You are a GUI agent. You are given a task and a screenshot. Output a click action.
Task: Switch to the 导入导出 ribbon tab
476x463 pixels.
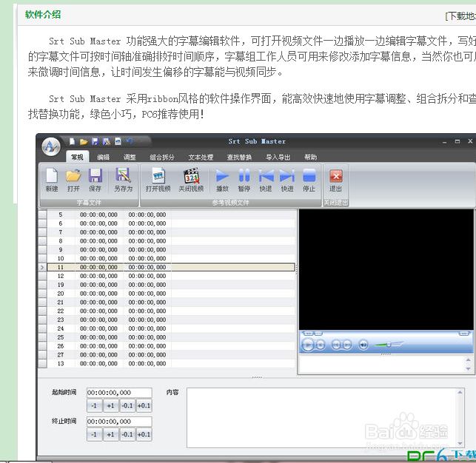click(x=278, y=157)
